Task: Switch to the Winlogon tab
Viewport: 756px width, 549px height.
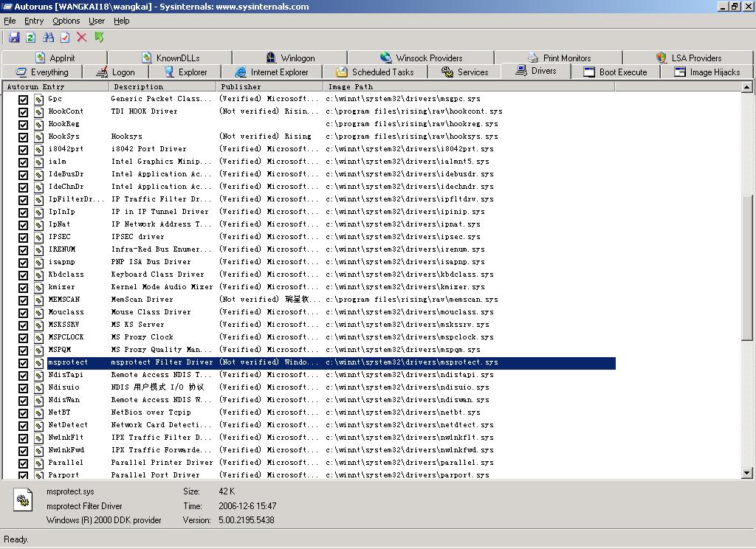Action: click(290, 58)
